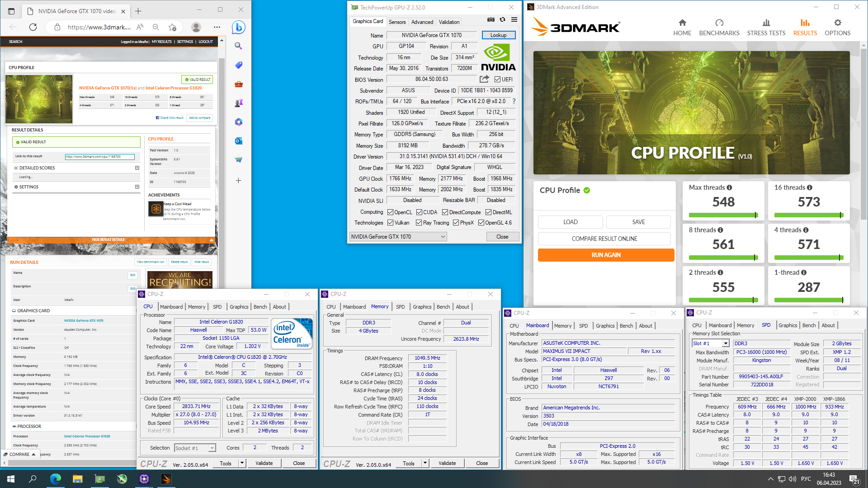Screen dimensions: 868x488
Task: Toggle the DirectML checkbox
Action: 488,212
